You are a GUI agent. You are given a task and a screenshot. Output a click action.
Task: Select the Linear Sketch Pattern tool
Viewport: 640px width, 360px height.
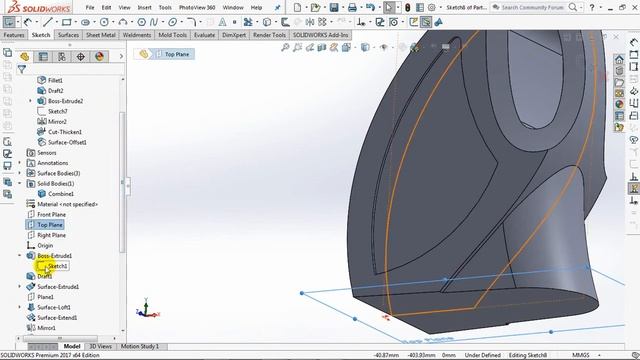pyautogui.click(x=322, y=22)
